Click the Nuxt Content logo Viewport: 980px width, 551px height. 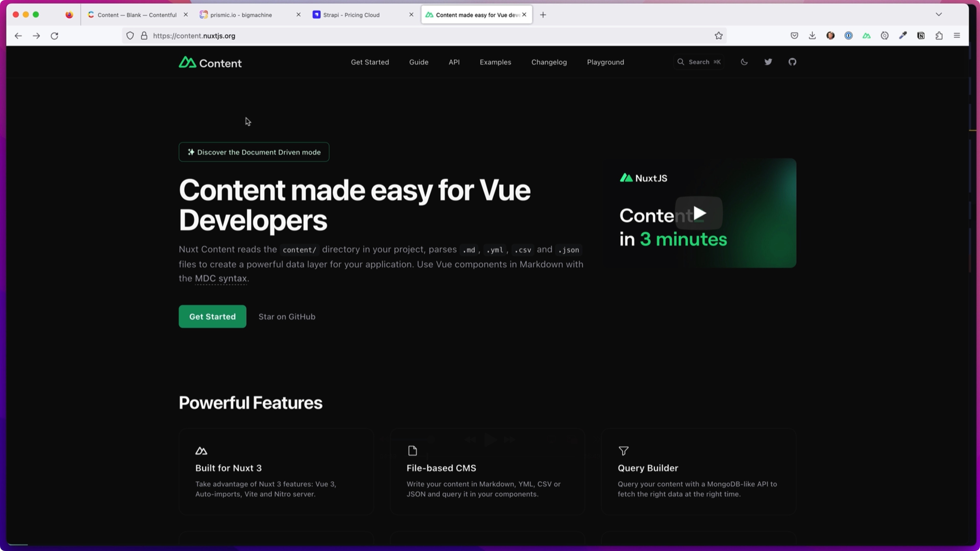[x=210, y=62]
